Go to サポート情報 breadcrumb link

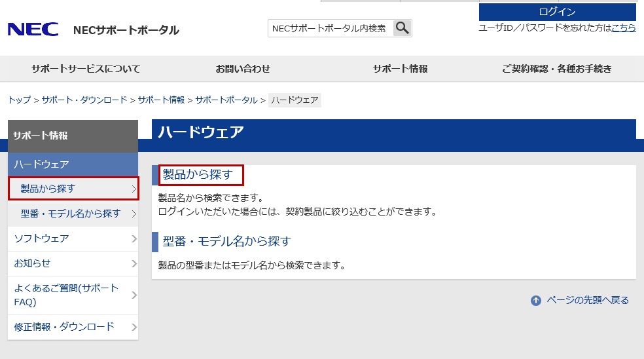tap(161, 100)
